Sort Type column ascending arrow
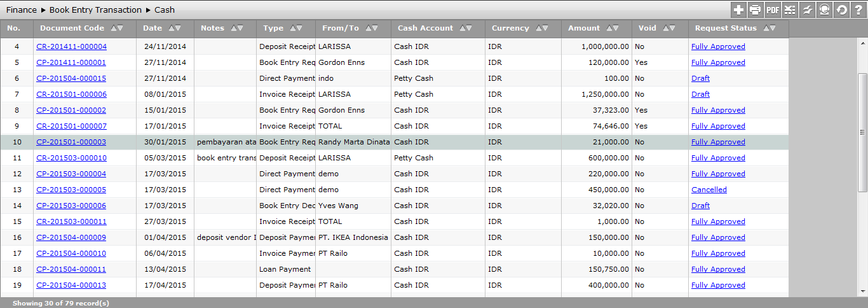The image size is (868, 308). (292, 28)
